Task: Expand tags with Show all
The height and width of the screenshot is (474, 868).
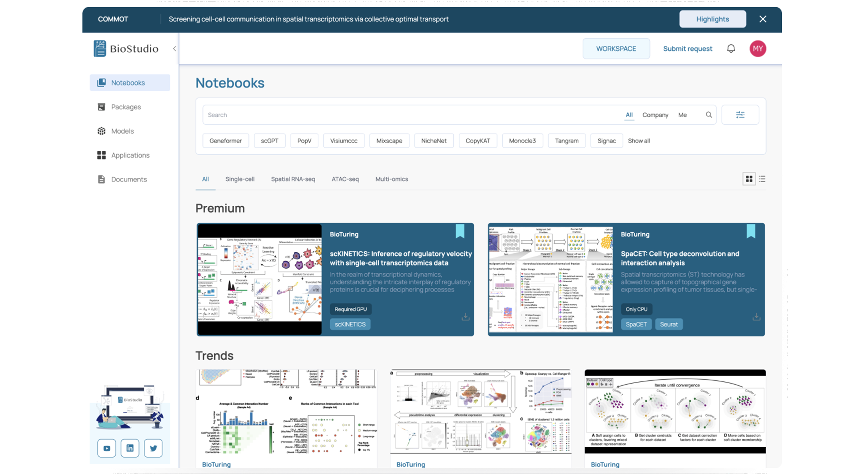Action: click(639, 141)
